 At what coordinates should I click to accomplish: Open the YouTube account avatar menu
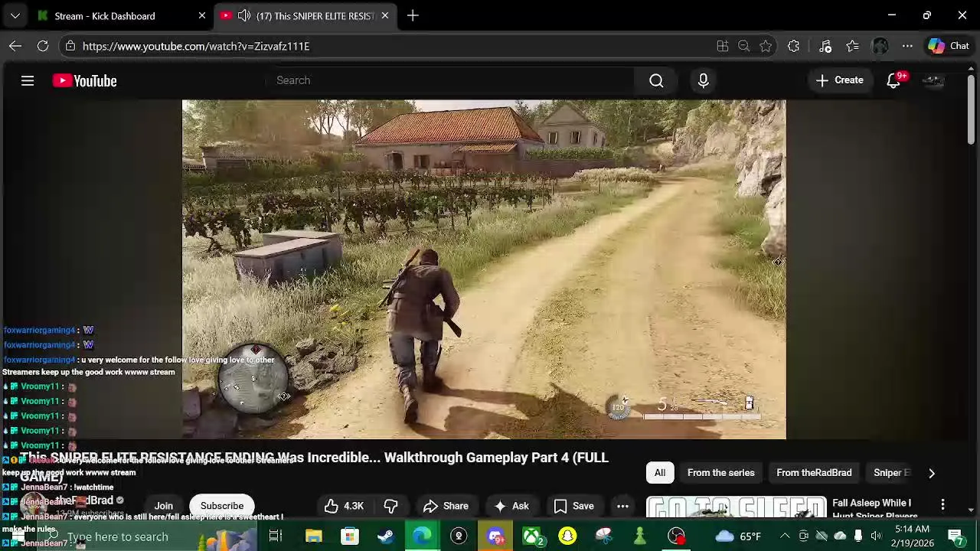[x=933, y=80]
